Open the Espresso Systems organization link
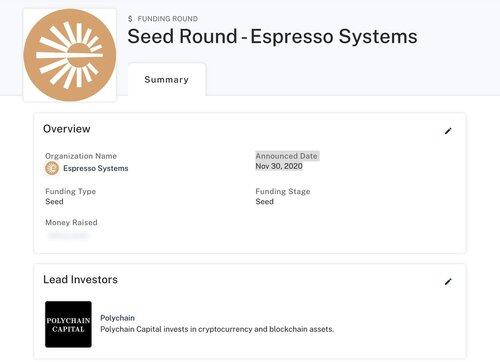500x362 pixels. (x=96, y=168)
